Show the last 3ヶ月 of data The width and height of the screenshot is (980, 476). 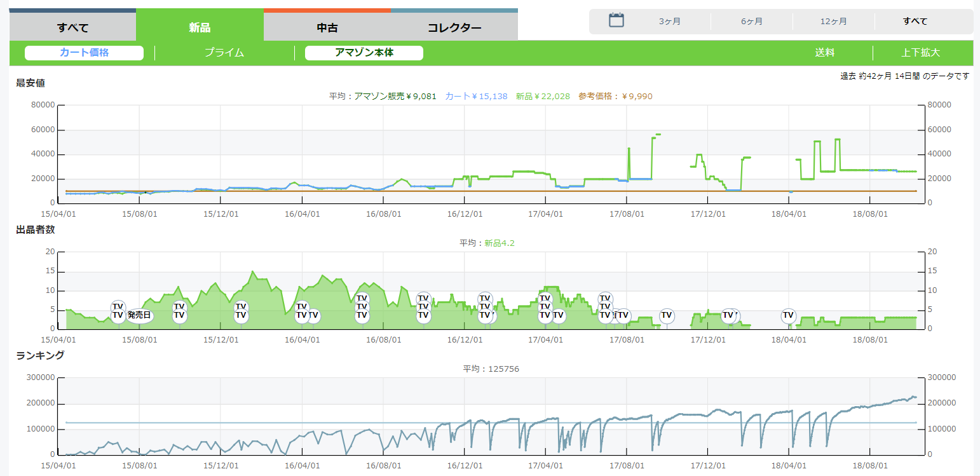tap(669, 22)
